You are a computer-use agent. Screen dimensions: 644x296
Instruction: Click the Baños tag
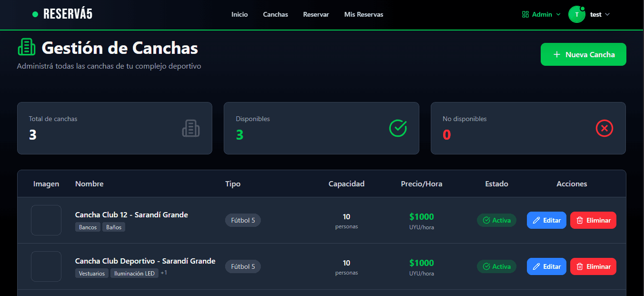[x=114, y=227]
